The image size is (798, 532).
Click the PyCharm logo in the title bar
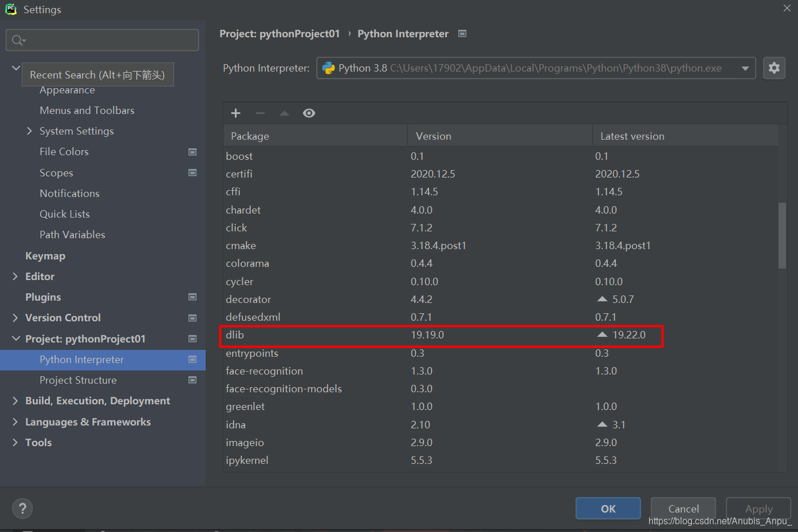click(x=11, y=9)
